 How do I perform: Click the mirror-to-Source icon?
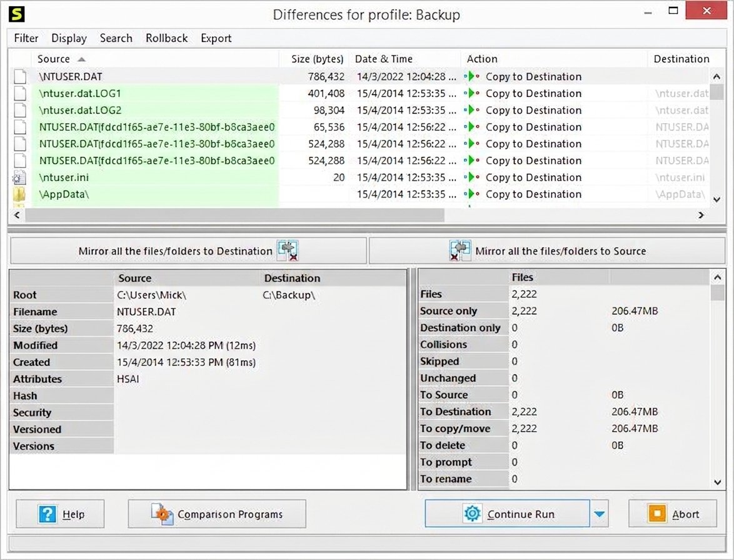coord(460,250)
